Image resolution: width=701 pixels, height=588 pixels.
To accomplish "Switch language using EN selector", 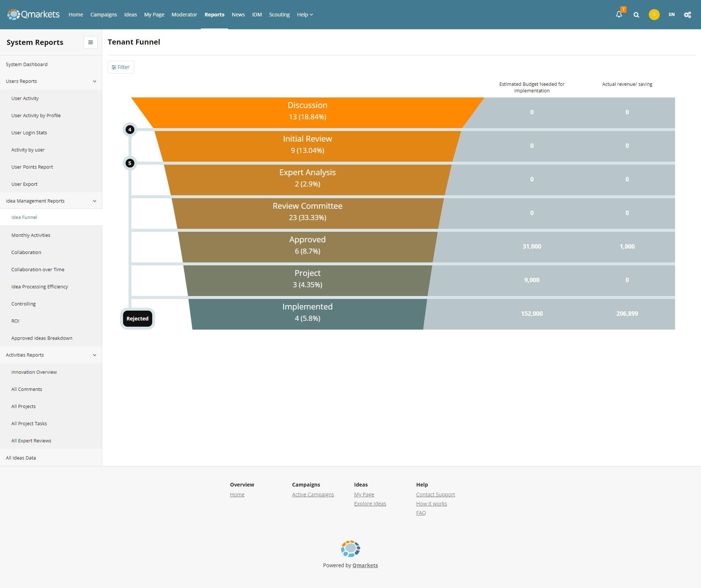I will point(671,15).
